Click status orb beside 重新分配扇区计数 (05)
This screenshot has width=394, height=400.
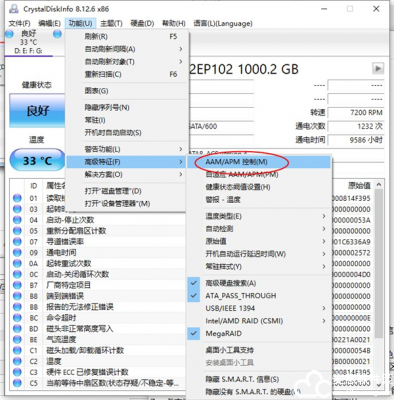(x=17, y=231)
